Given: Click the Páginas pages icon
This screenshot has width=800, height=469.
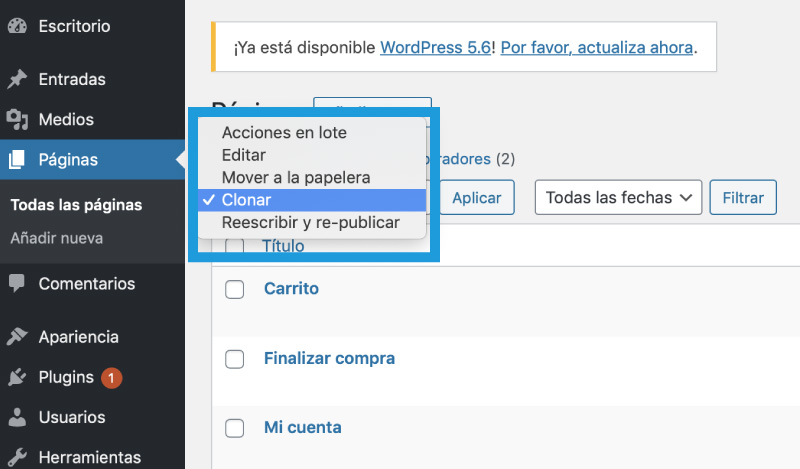Looking at the screenshot, I should (17, 160).
